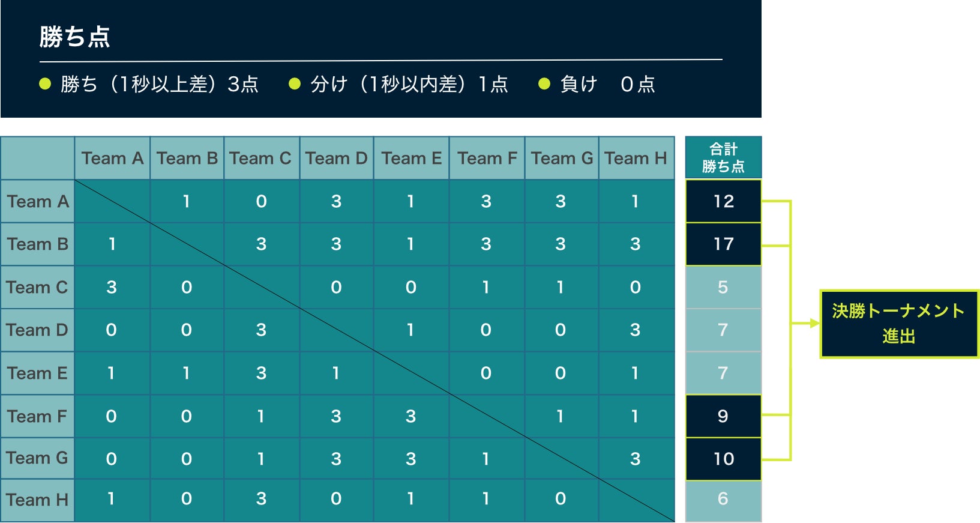Select the Team H column header
Viewport: 980px width, 523px height.
636,159
